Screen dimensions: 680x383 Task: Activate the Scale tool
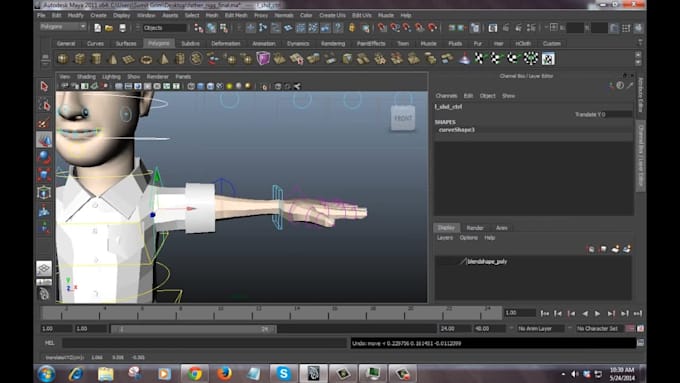[44, 175]
